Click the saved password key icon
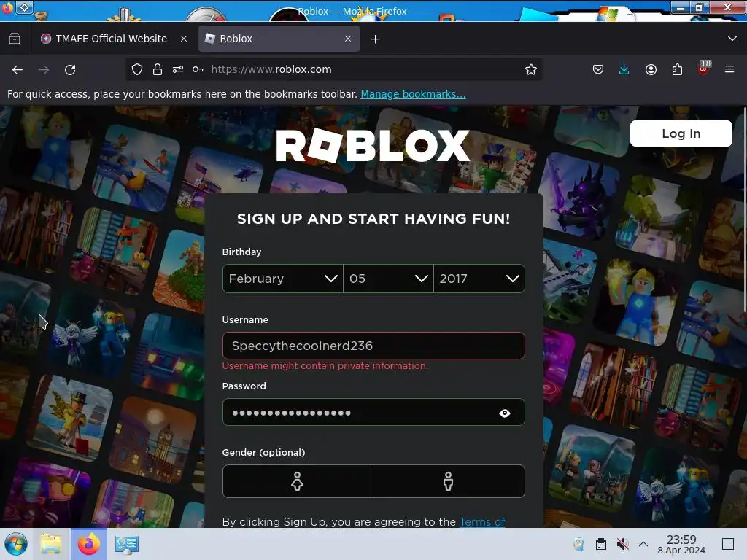 point(198,69)
